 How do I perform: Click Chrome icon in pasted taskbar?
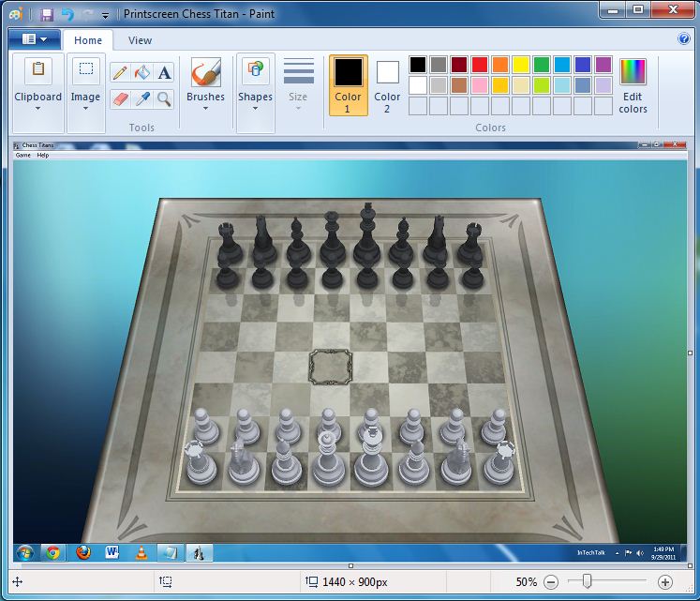click(52, 553)
